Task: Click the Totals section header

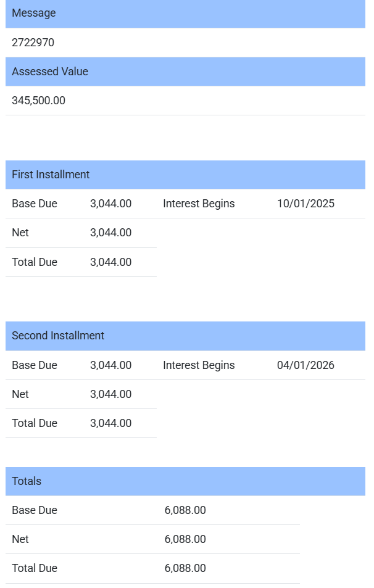Action: [27, 481]
